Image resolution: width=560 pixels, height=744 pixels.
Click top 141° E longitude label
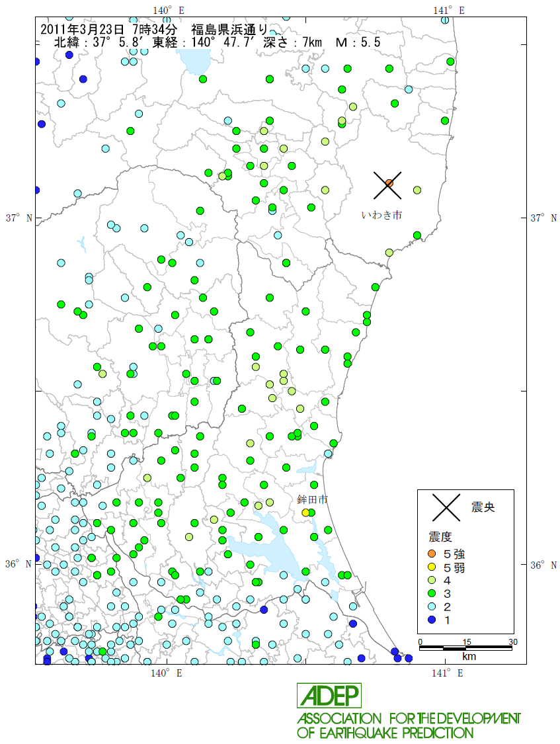pos(449,11)
